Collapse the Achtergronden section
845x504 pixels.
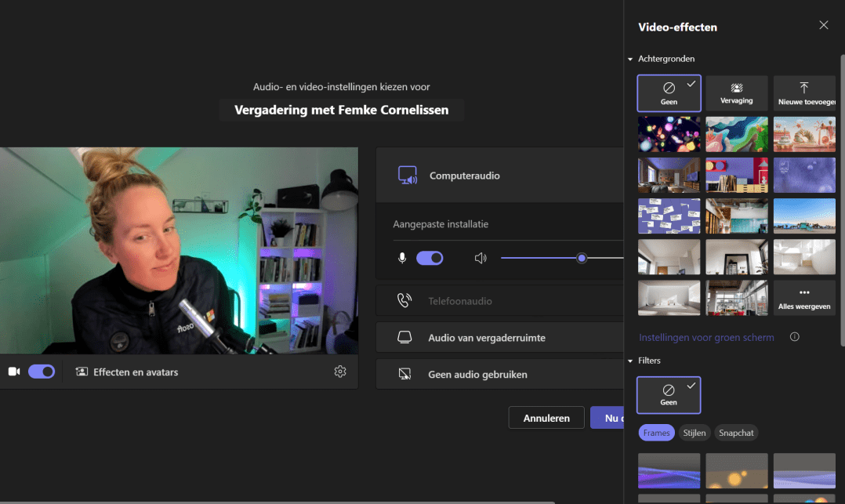(630, 59)
